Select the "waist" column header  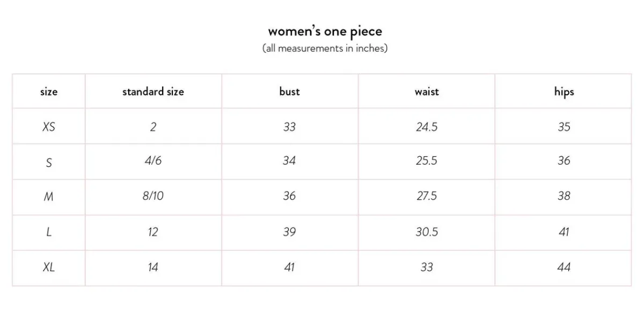coord(427,92)
